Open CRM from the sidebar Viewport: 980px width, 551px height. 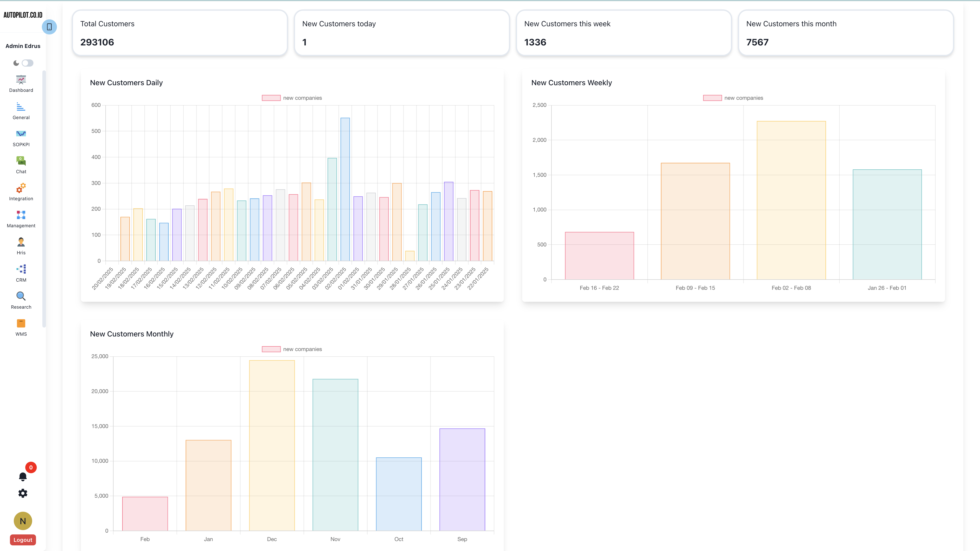click(x=21, y=269)
